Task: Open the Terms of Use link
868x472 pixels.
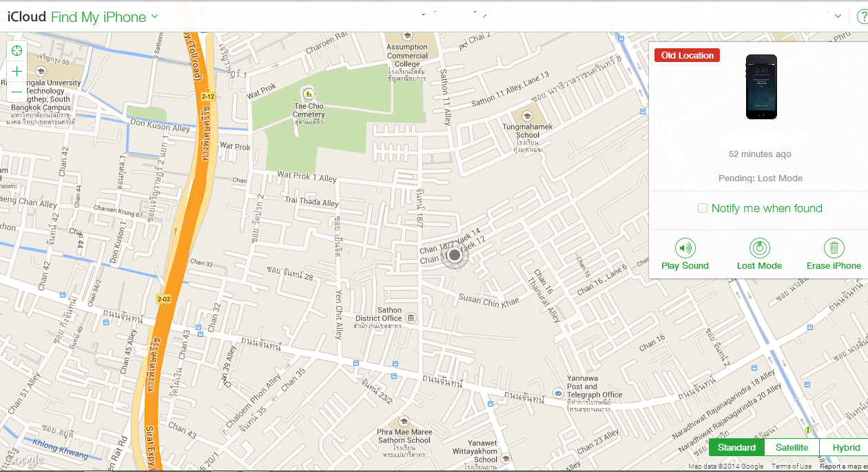Action: tap(792, 466)
